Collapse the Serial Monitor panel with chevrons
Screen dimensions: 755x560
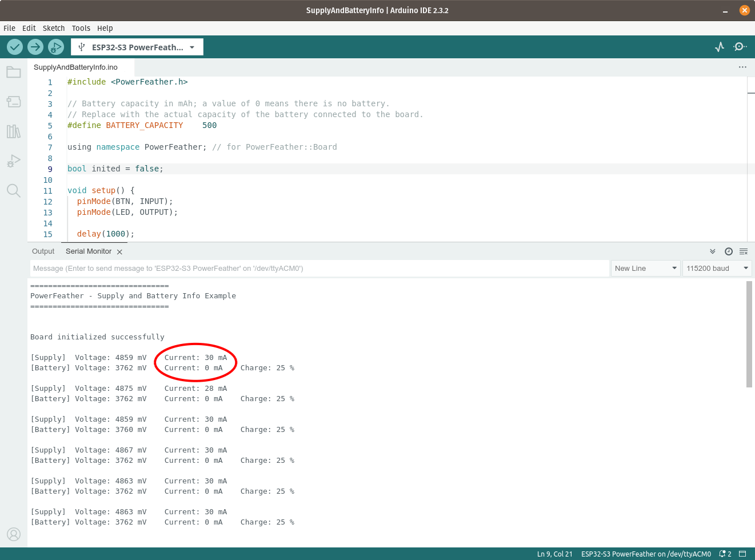click(x=712, y=251)
